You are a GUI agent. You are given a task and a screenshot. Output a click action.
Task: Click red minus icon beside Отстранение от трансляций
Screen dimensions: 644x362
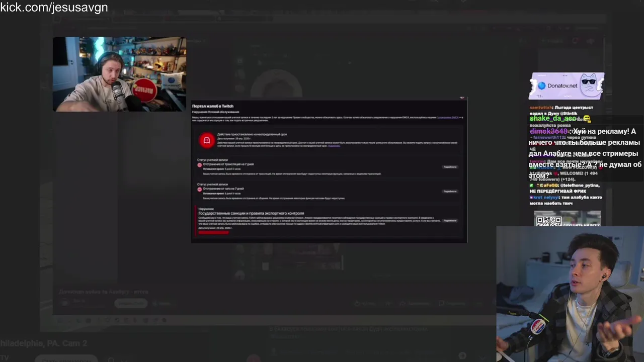[x=200, y=165]
